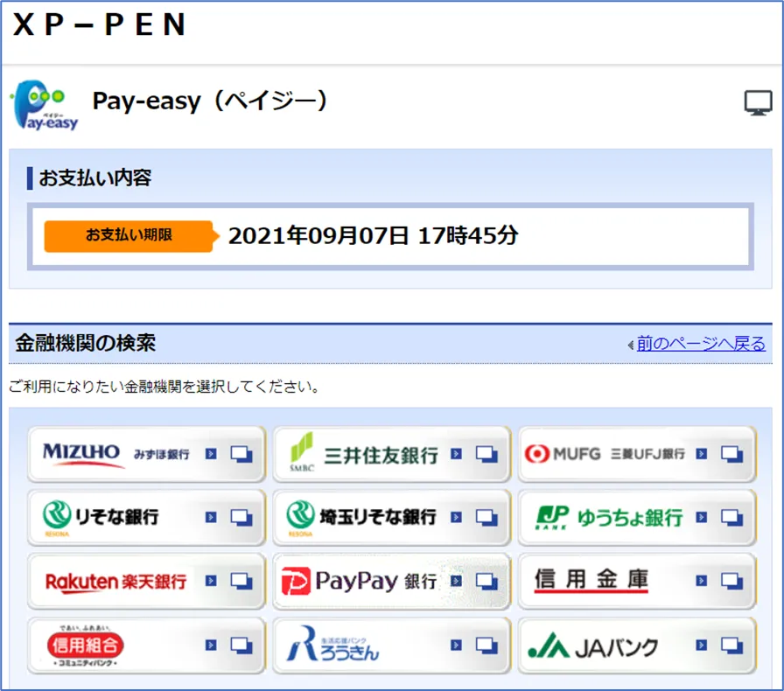Click the window icon on JAバンク row

[731, 646]
